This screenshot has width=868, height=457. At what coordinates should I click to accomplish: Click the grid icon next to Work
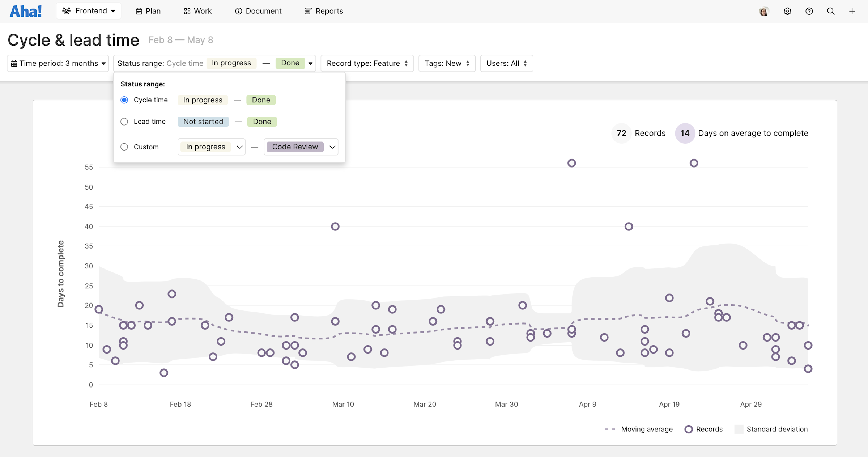click(187, 11)
